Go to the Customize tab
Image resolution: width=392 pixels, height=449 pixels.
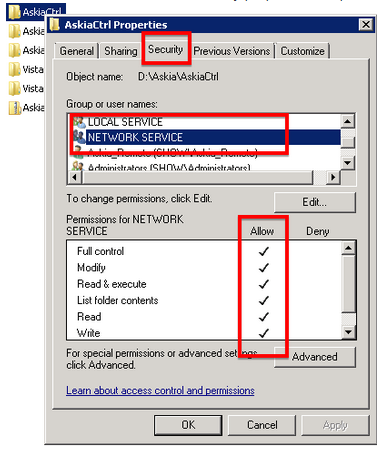(302, 51)
